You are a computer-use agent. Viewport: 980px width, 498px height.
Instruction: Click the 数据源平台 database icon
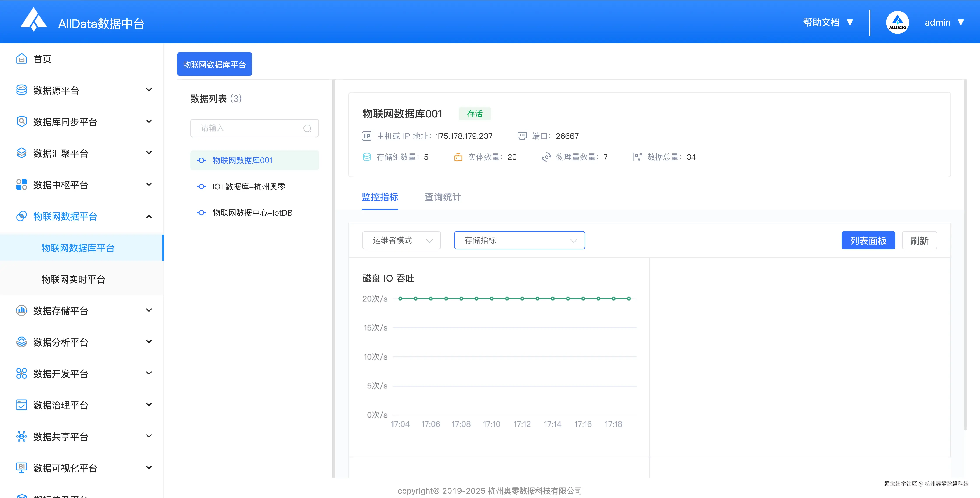[22, 90]
